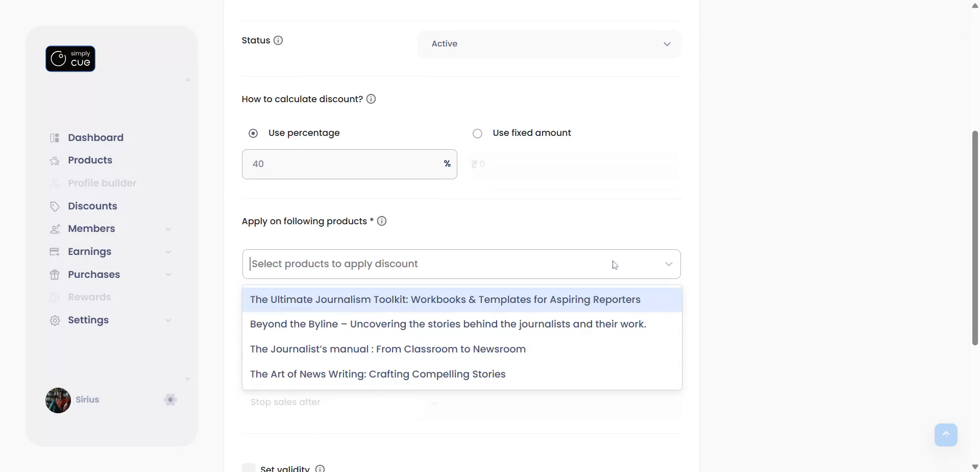Click info icon next to Apply on products
Image resolution: width=980 pixels, height=472 pixels.
pos(382,221)
